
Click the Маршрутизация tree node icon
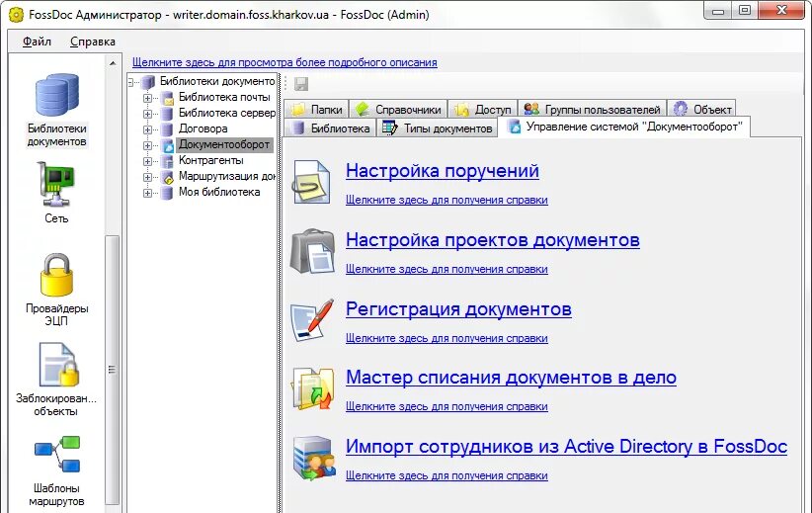pyautogui.click(x=167, y=177)
